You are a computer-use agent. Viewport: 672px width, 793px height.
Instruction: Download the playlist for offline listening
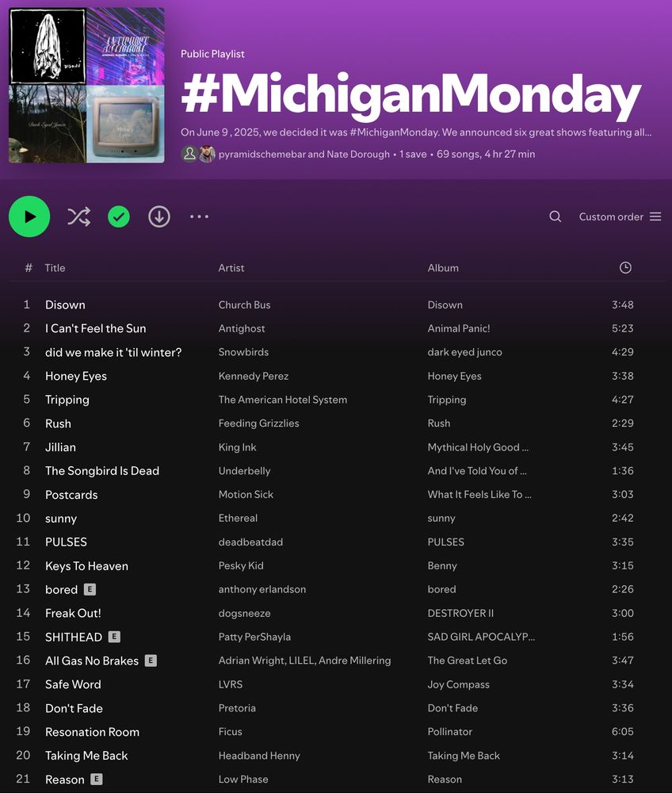(x=159, y=217)
